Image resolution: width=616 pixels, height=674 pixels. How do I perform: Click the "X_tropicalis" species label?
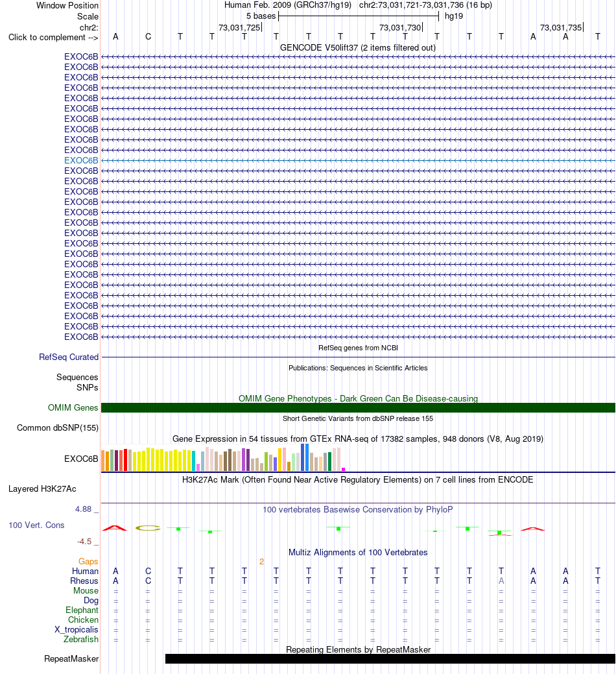click(77, 630)
